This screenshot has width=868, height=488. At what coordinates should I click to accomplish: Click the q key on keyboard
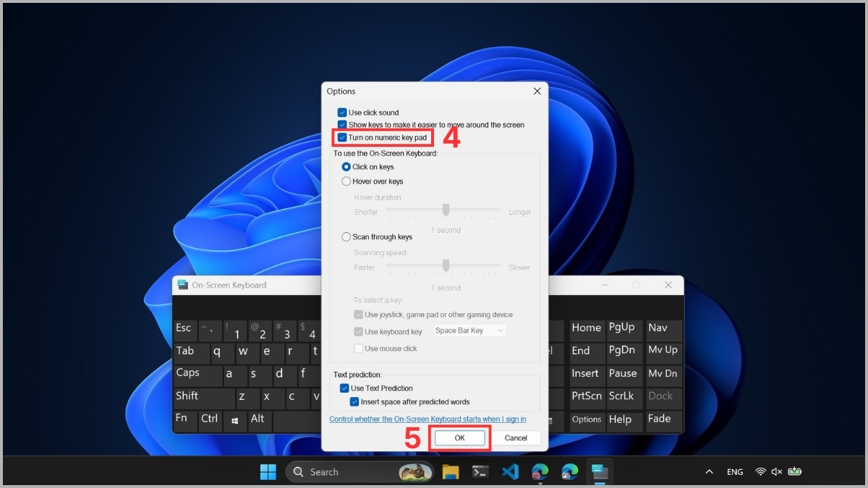point(223,354)
